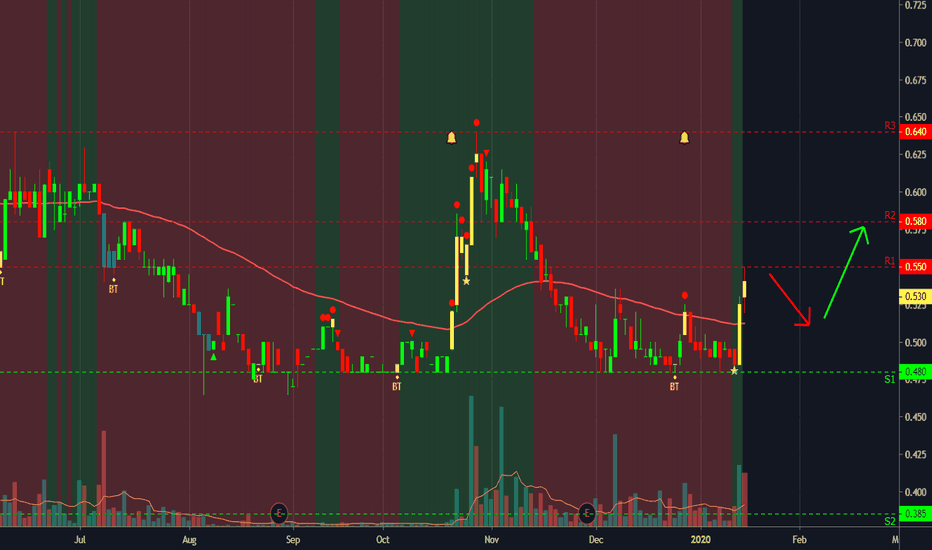932x550 pixels.
Task: Select the R3 resistance label
Action: 890,126
